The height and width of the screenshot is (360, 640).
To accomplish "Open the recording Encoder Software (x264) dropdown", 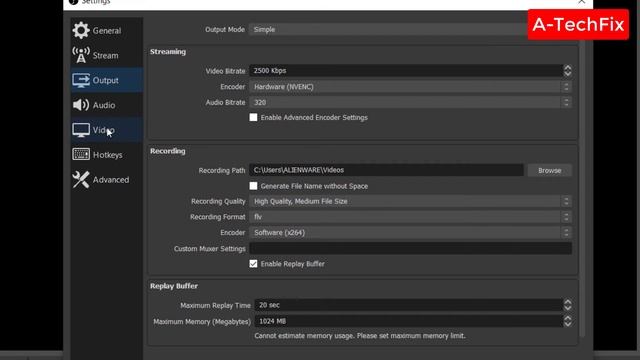I will (x=410, y=232).
